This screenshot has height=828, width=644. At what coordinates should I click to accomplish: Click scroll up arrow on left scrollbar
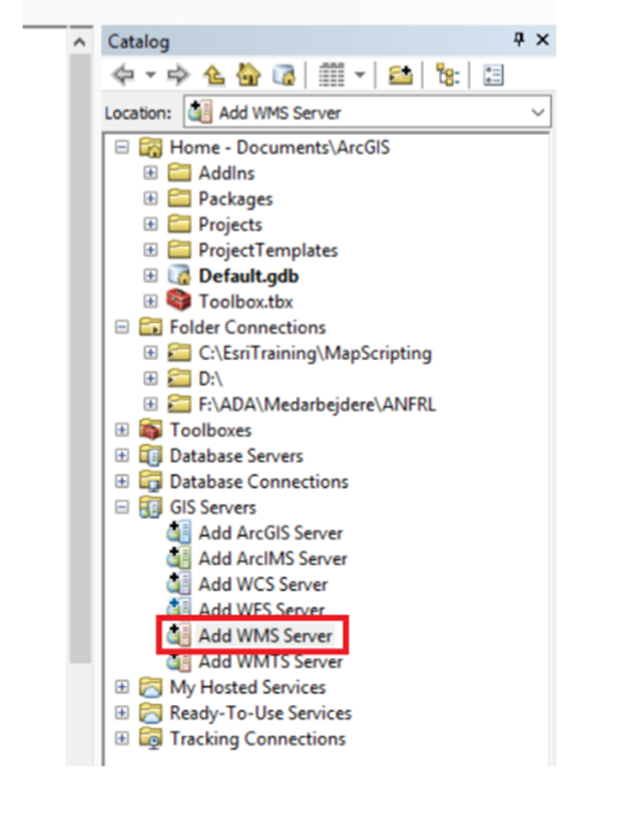pos(79,42)
